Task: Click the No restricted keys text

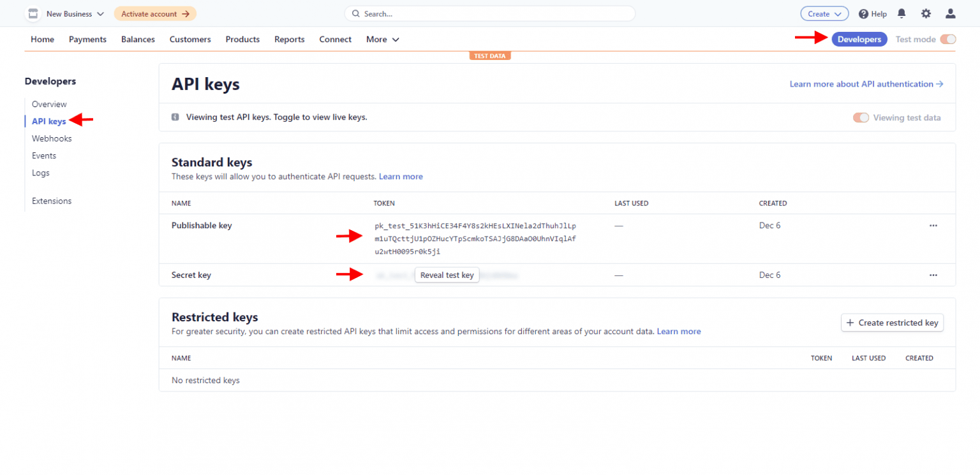Action: point(205,381)
